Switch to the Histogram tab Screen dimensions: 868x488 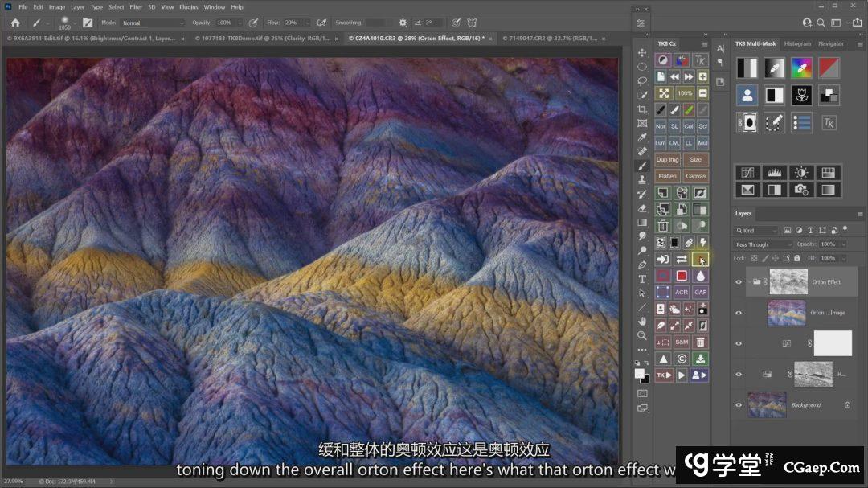(797, 43)
